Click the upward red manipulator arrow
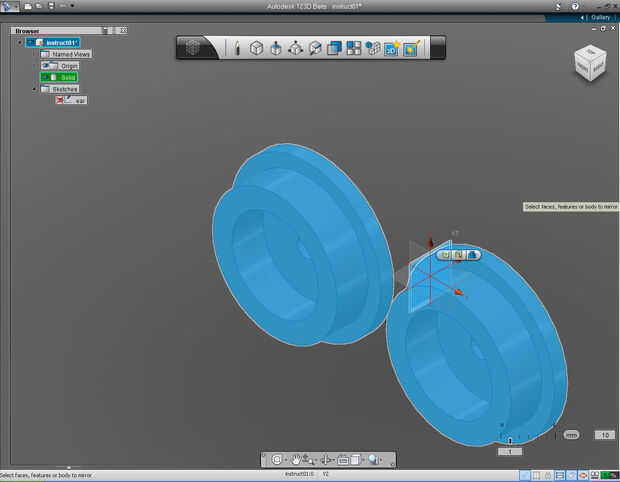 [431, 241]
